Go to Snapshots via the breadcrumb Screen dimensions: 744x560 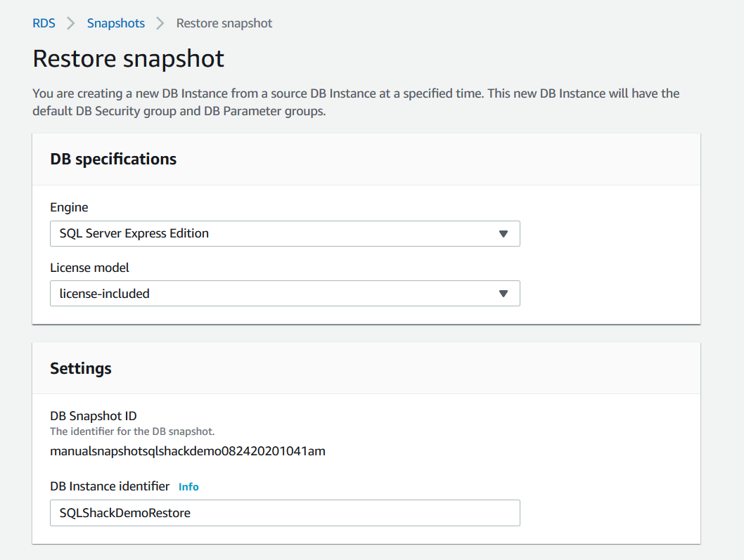115,23
